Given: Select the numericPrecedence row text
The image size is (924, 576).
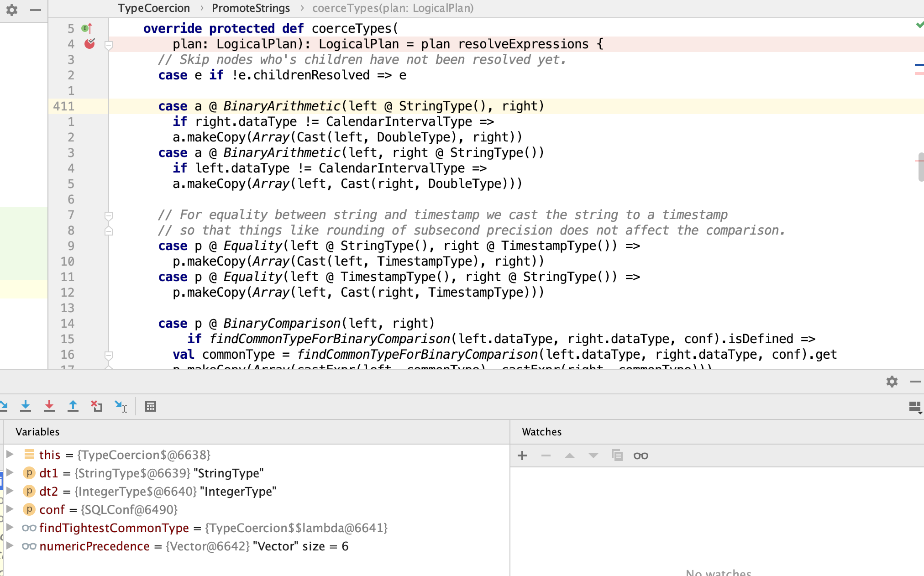Looking at the screenshot, I should point(194,546).
